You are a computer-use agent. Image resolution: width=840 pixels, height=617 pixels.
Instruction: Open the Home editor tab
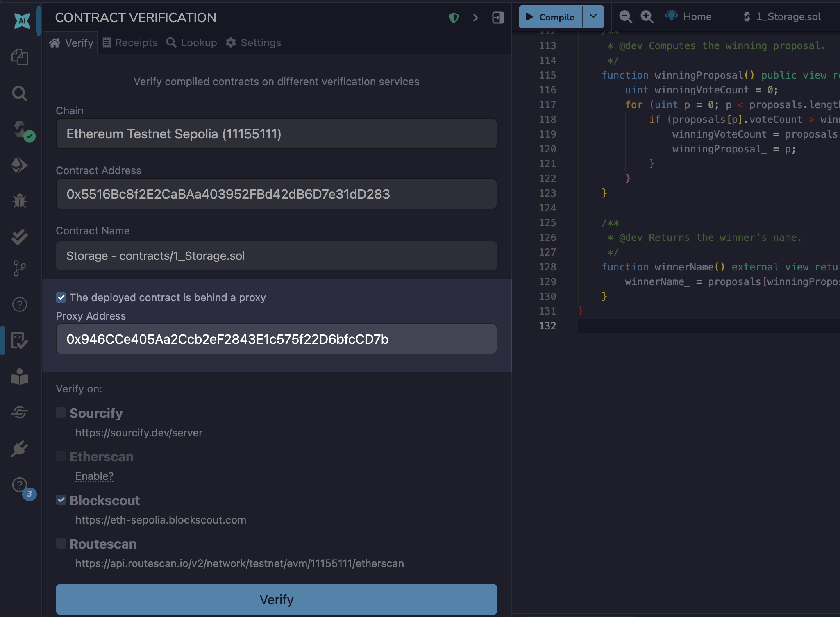coord(688,17)
